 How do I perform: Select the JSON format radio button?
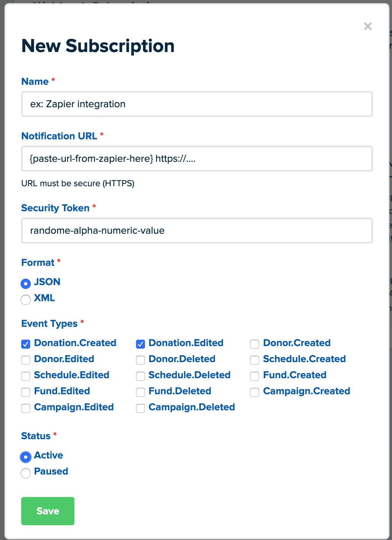click(x=26, y=283)
